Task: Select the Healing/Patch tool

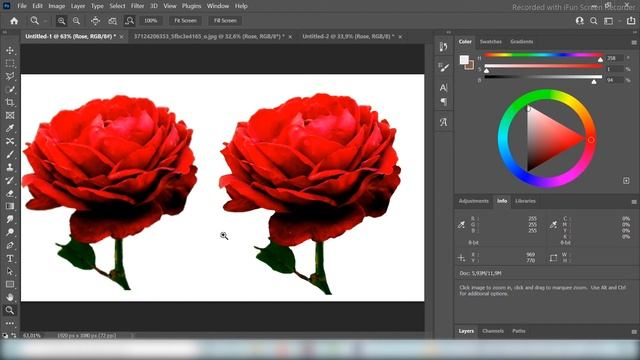Action: (10, 141)
